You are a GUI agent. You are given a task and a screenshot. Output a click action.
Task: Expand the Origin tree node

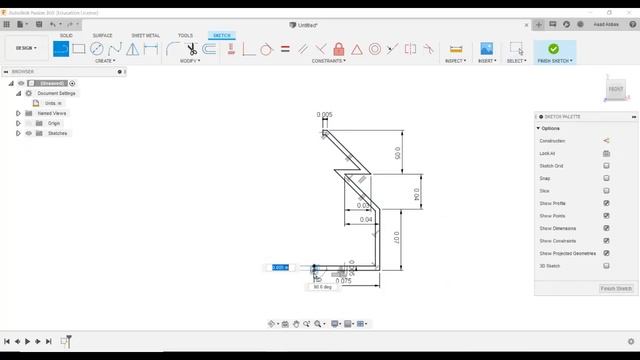click(x=18, y=123)
